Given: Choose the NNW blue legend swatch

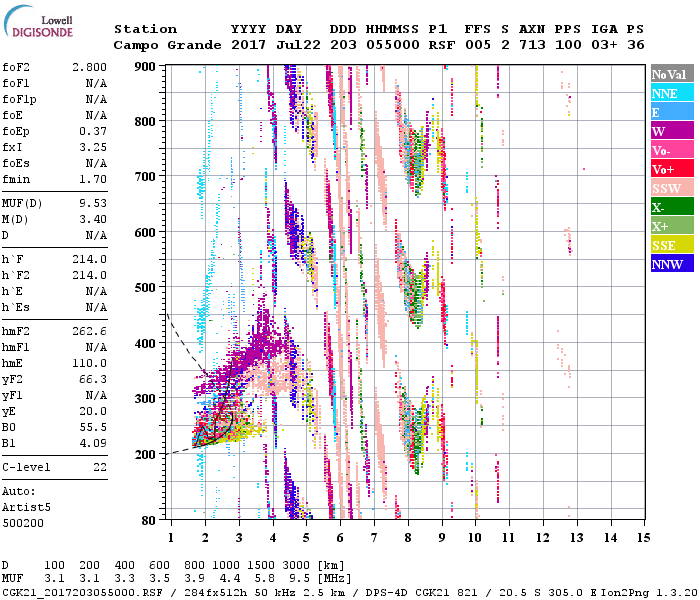Looking at the screenshot, I should click(671, 264).
